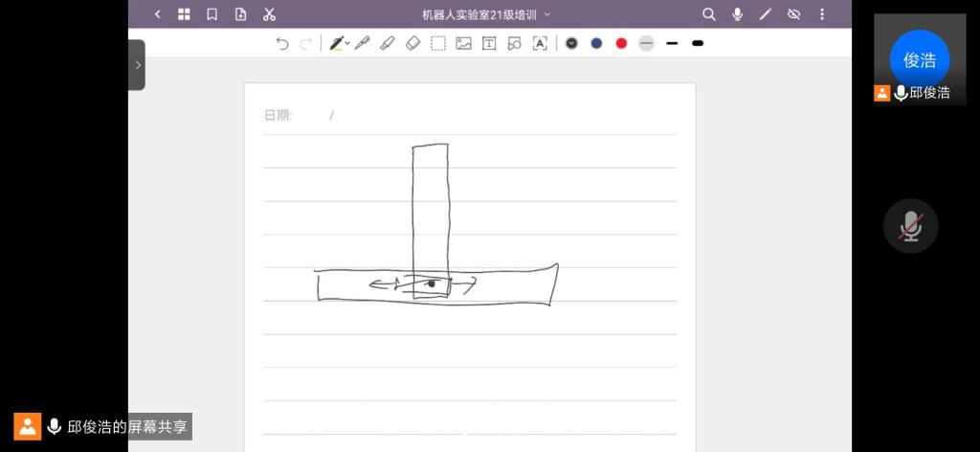Viewport: 980px width, 452px height.
Task: Choose the highlighter tool
Action: [388, 43]
